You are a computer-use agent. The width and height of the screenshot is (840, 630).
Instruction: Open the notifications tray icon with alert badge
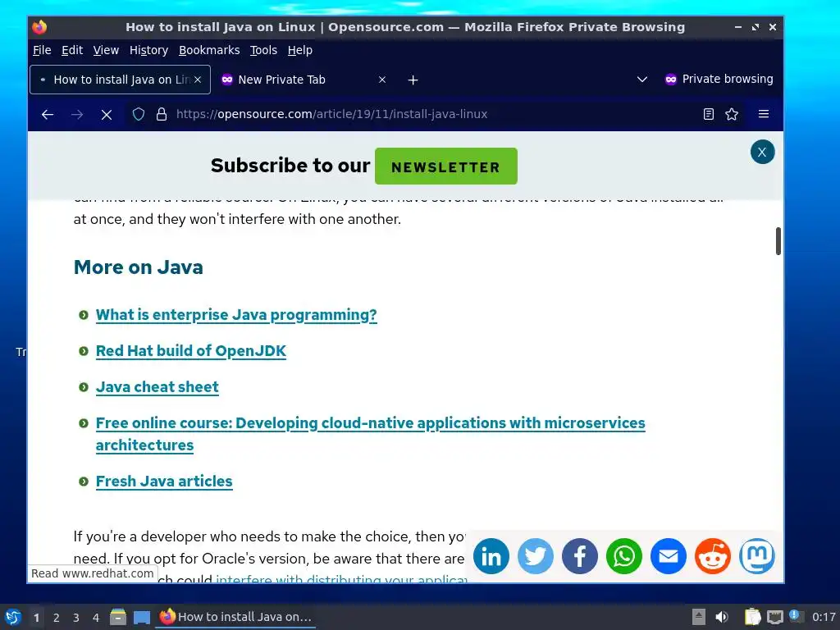(796, 617)
